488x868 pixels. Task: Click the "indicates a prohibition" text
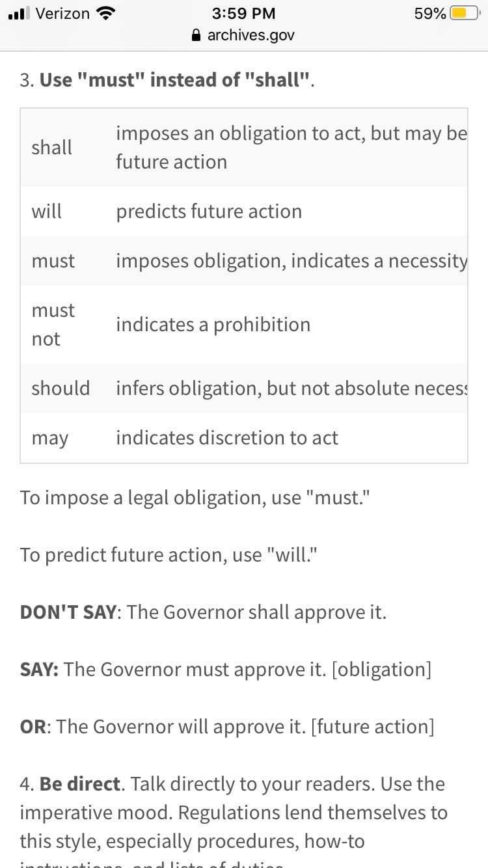point(213,324)
